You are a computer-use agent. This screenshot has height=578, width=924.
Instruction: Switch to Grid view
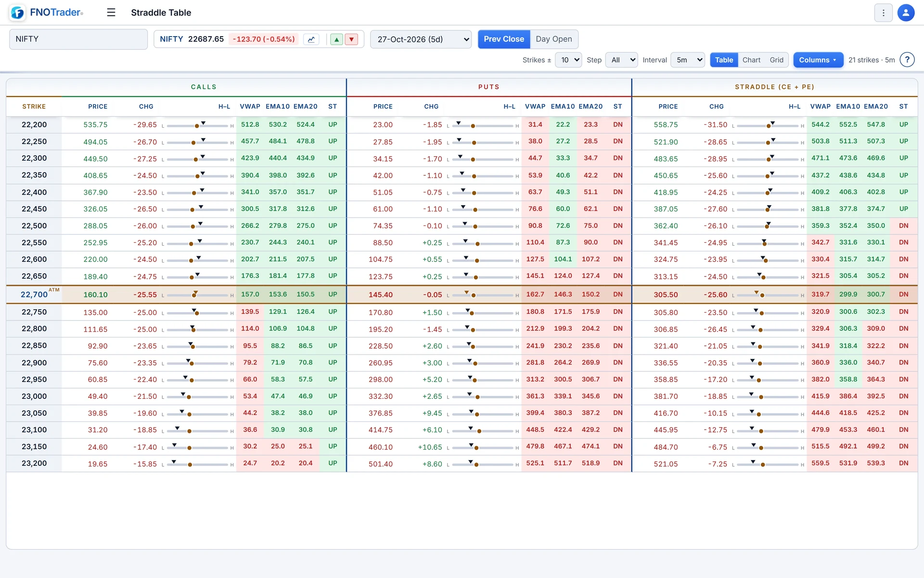776,60
